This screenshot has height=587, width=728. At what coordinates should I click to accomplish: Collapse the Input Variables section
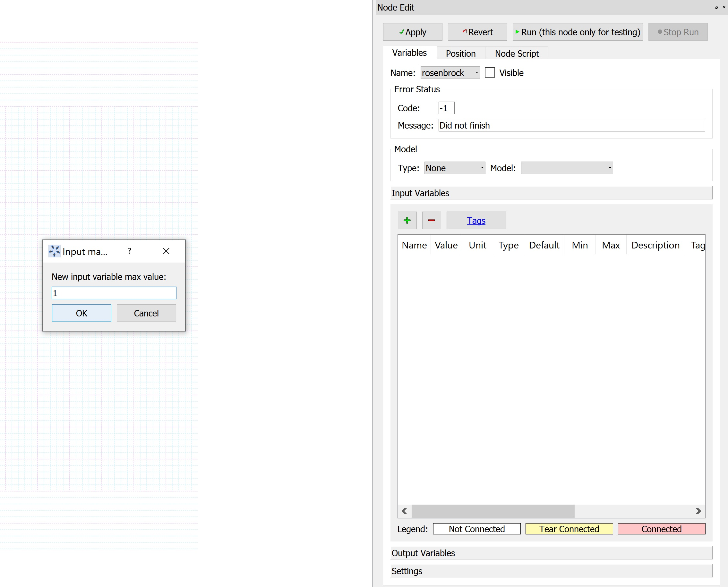pos(551,193)
